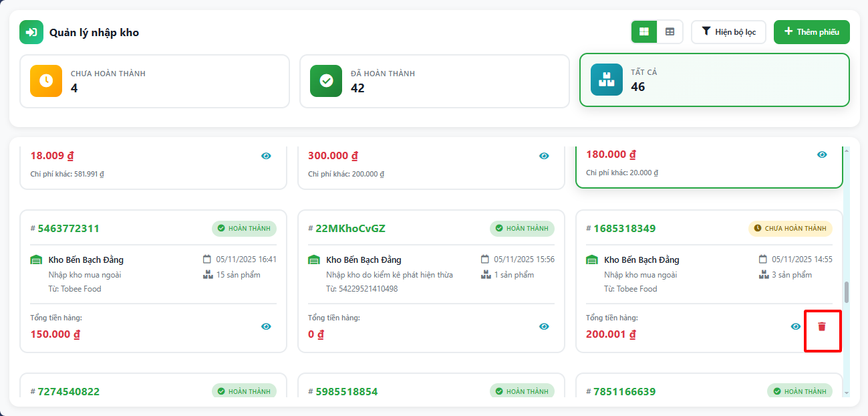Click the Chưa hoàn thành status badge
This screenshot has height=416, width=868.
(x=790, y=229)
